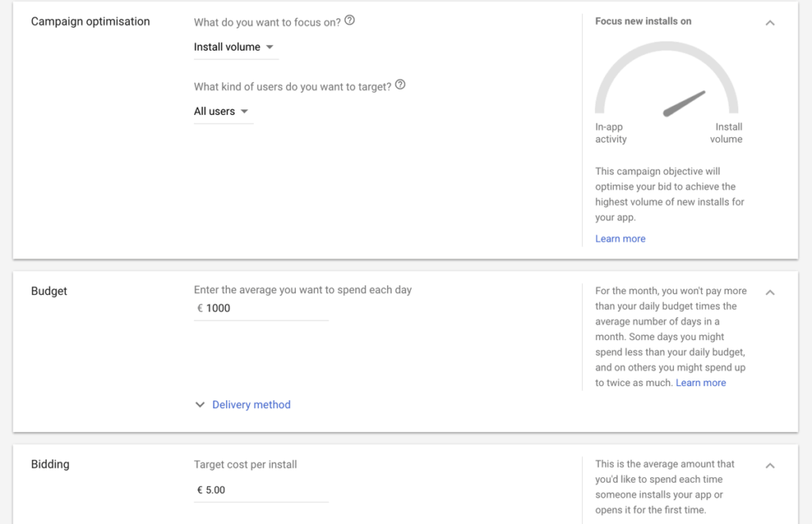
Task: Expand the Delivery method section
Action: pos(251,404)
